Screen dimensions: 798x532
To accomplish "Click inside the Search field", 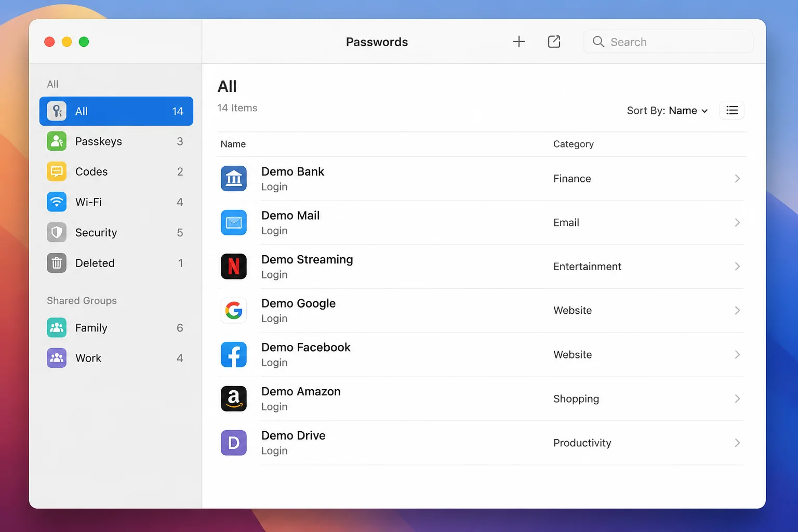I will point(669,42).
